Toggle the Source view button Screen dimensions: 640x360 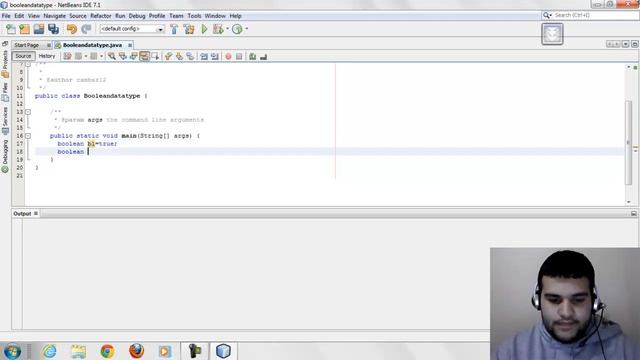click(23, 56)
